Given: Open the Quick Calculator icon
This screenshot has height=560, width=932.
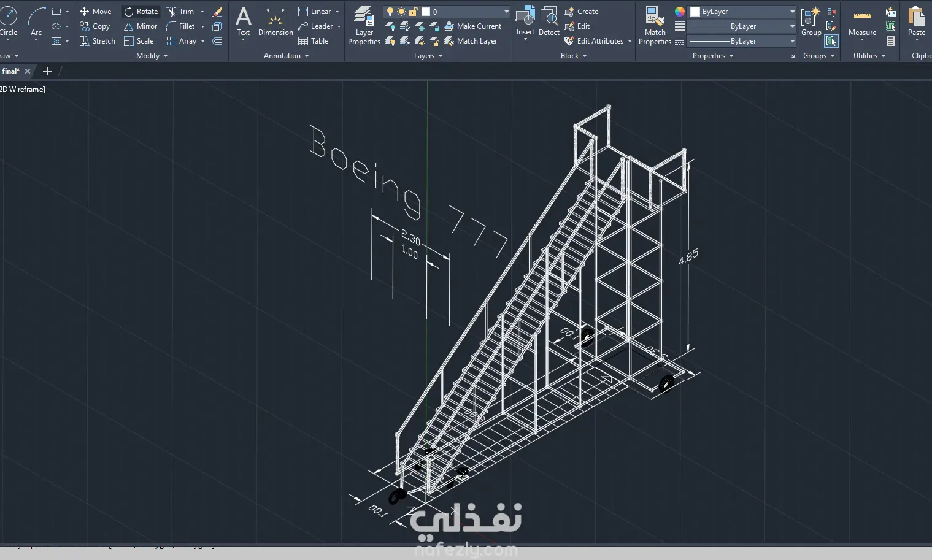Looking at the screenshot, I should (x=891, y=41).
